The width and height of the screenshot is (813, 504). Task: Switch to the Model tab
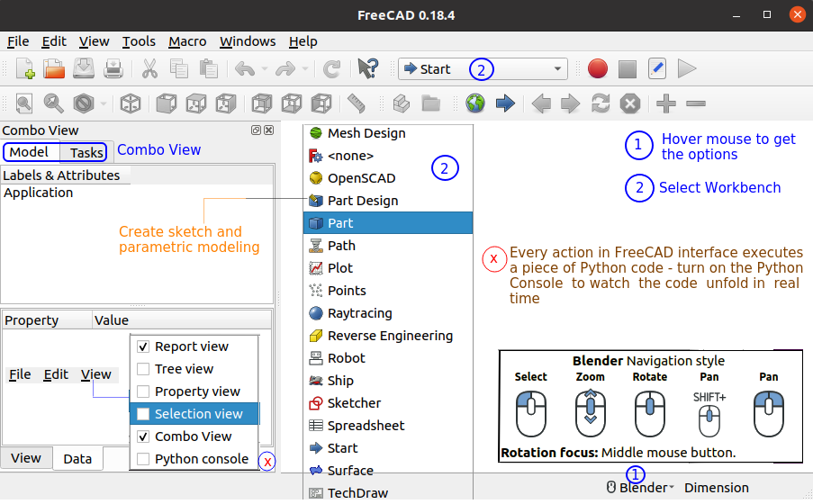tap(29, 152)
